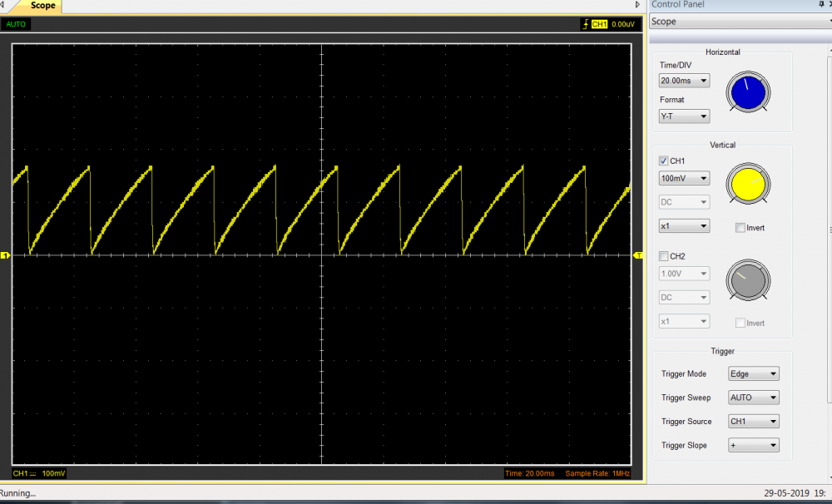This screenshot has height=504, width=832.
Task: Click the left tab scroll arrow
Action: click(x=2, y=5)
